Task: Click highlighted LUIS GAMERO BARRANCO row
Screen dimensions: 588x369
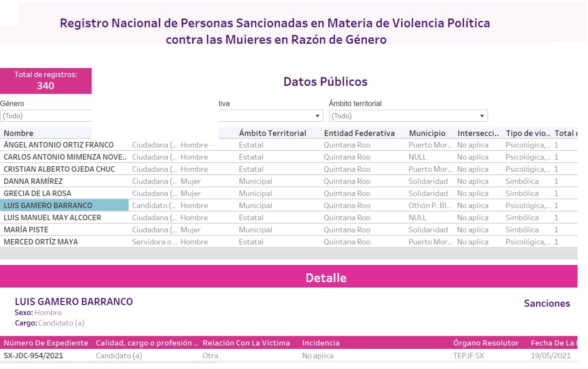Action: [64, 205]
